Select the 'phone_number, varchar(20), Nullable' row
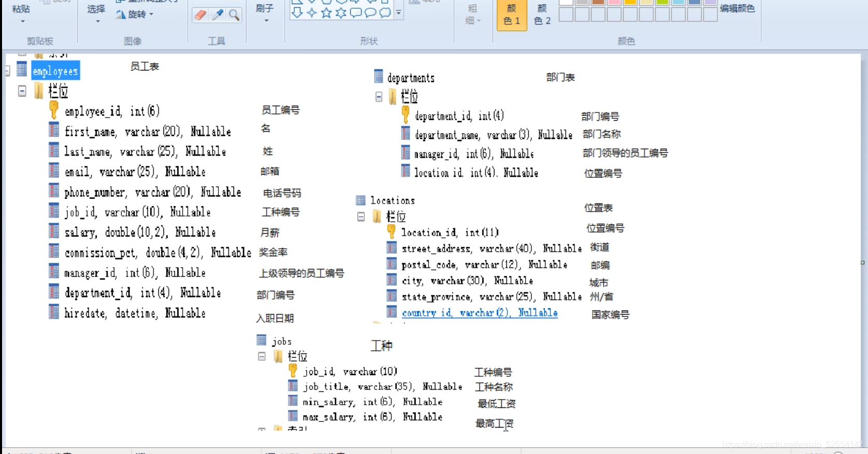 point(153,192)
